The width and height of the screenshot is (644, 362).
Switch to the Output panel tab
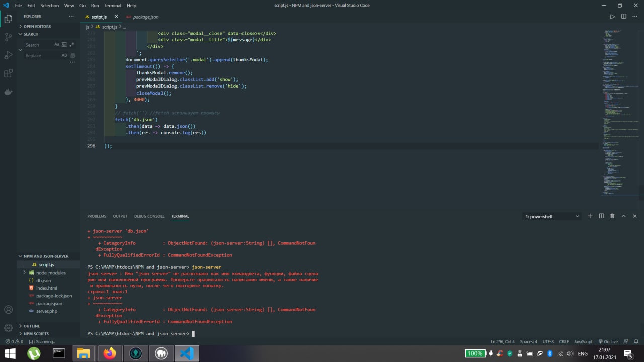click(120, 216)
